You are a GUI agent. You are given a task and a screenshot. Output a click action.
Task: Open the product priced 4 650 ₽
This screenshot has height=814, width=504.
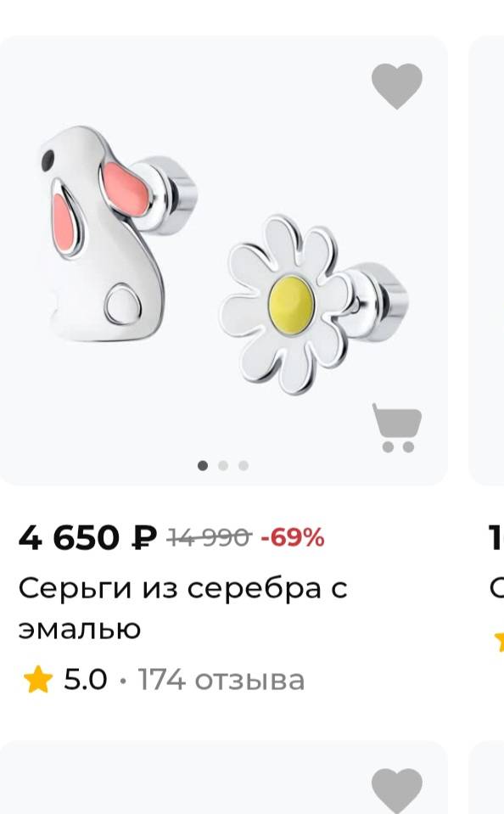pos(87,537)
